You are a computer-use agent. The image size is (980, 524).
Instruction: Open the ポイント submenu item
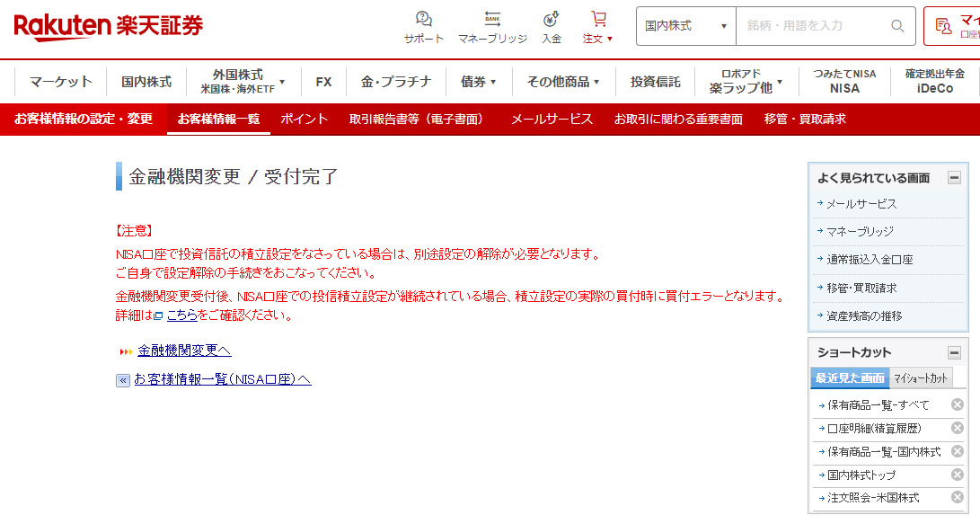pos(305,119)
